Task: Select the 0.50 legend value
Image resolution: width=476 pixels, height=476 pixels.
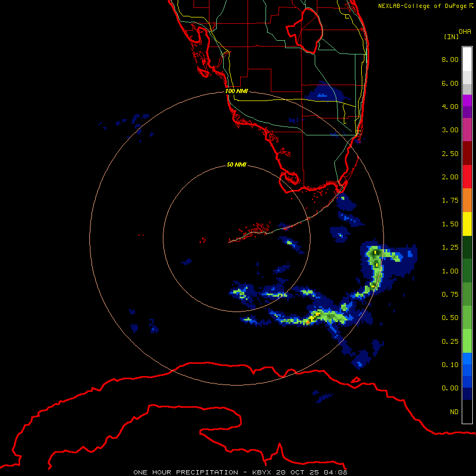Action: click(450, 318)
